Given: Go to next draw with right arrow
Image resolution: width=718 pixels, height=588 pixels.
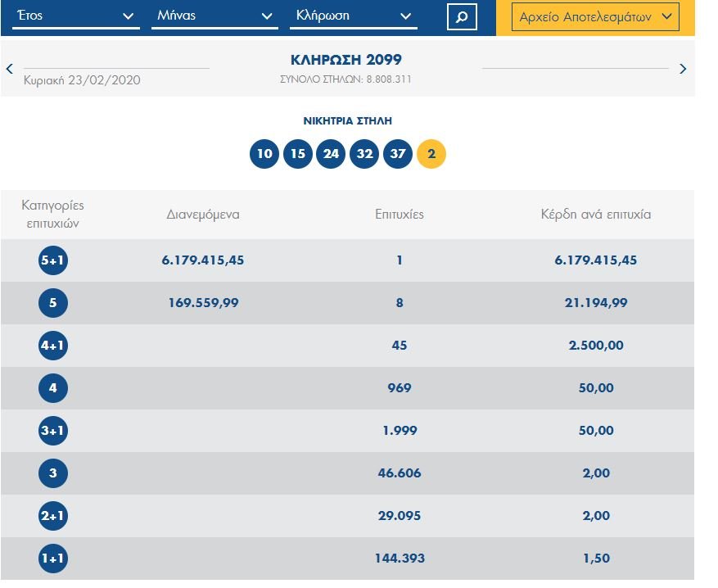Looking at the screenshot, I should click(683, 70).
